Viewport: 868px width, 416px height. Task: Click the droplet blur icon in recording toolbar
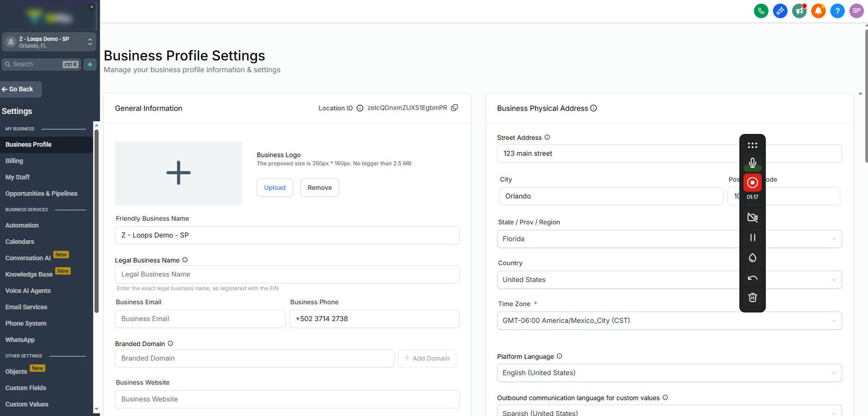[752, 258]
